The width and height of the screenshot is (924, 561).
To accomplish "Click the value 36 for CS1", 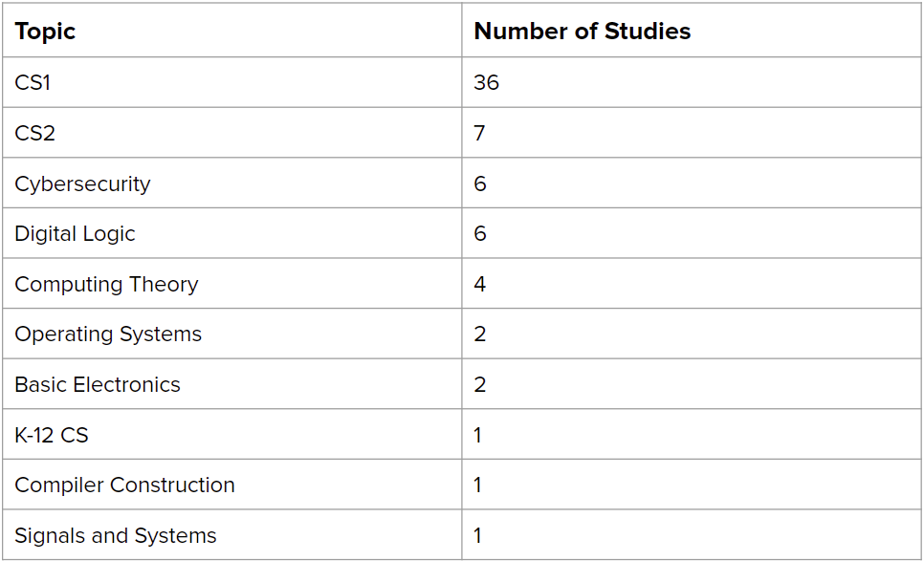I will pos(486,82).
